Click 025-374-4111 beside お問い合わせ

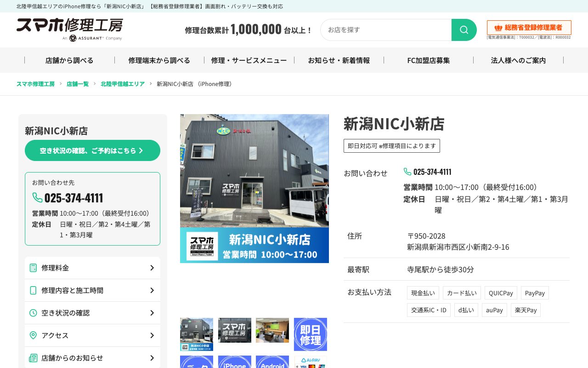[432, 172]
